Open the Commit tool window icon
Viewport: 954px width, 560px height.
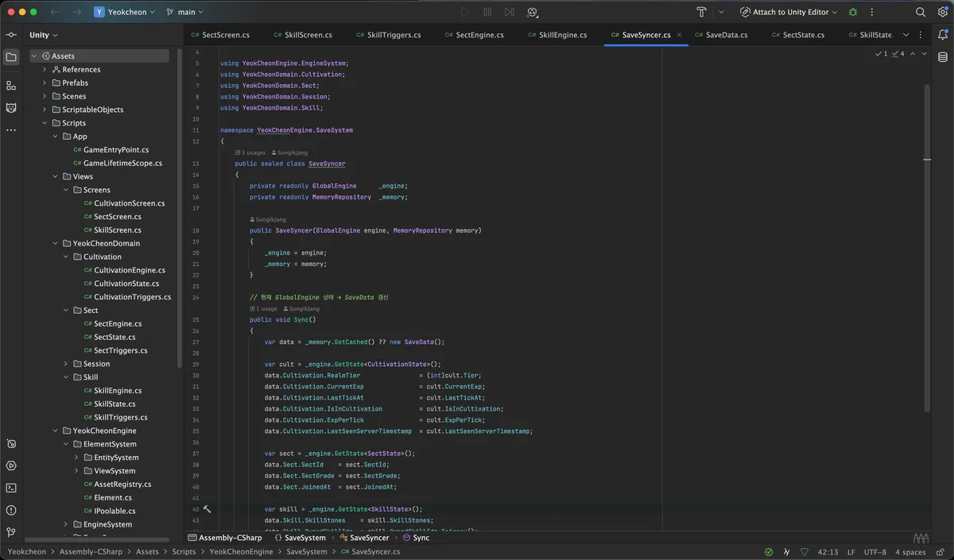(x=11, y=35)
